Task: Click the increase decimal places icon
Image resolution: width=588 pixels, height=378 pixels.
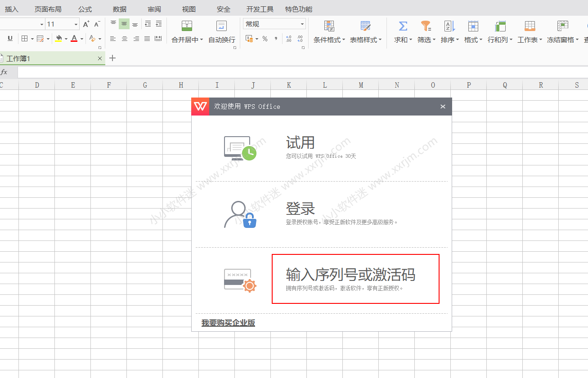Action: [288, 39]
